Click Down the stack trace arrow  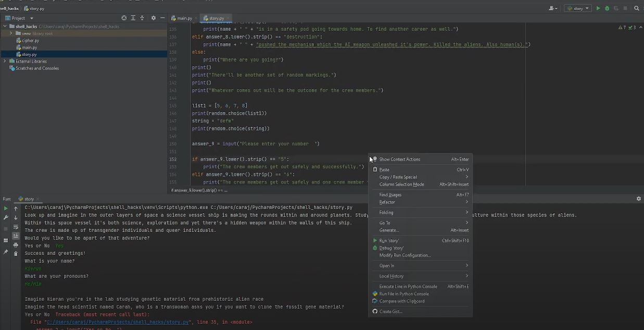pos(16,217)
